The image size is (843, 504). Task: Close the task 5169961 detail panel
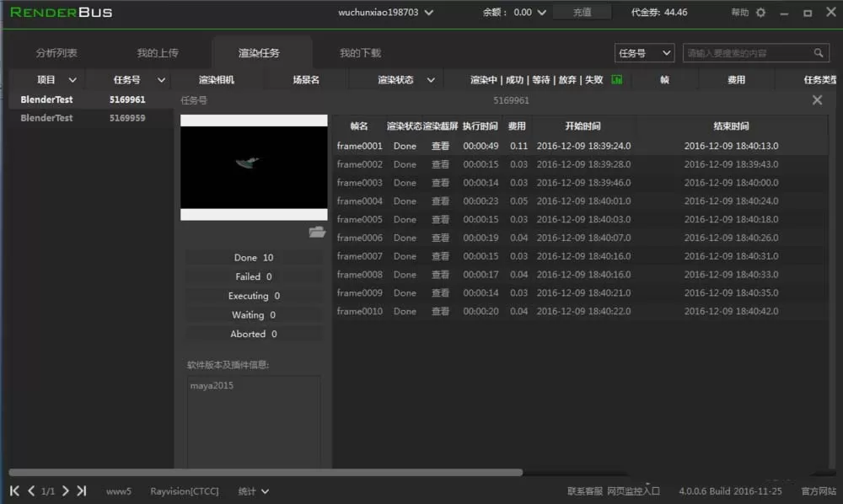click(x=817, y=100)
